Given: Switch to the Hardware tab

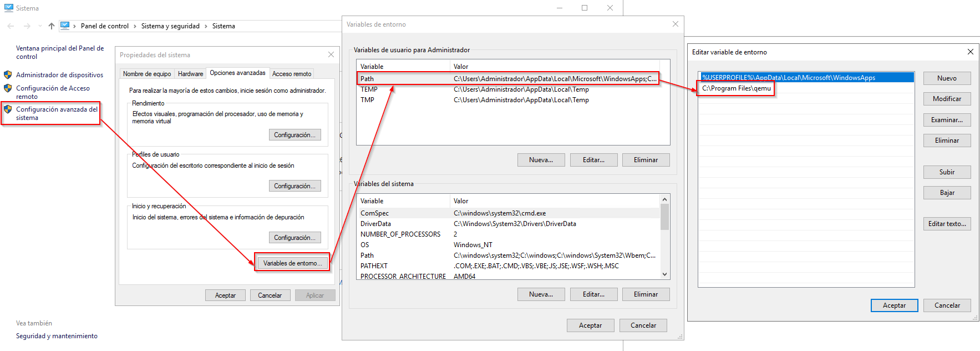Looking at the screenshot, I should pyautogui.click(x=190, y=74).
